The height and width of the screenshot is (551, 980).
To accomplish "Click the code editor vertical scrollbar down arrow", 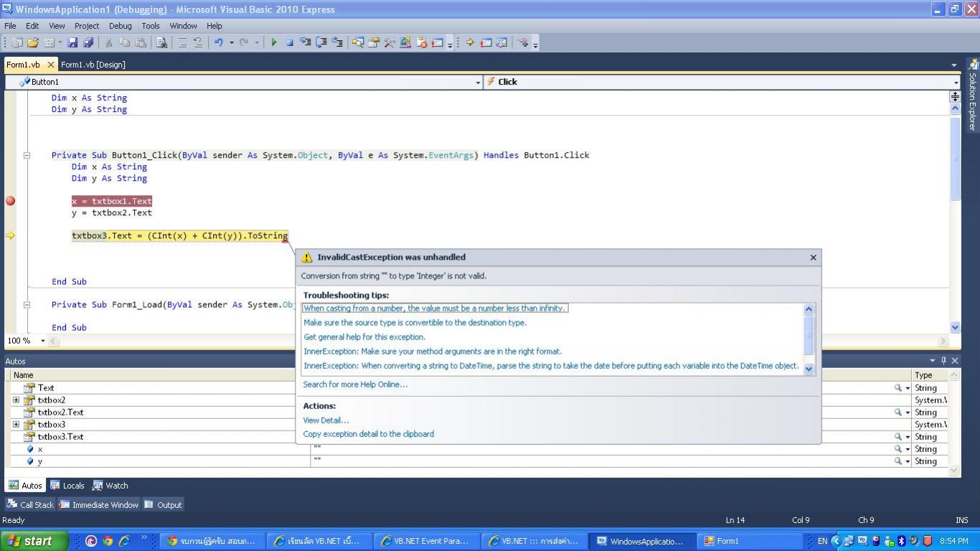I will click(x=955, y=327).
